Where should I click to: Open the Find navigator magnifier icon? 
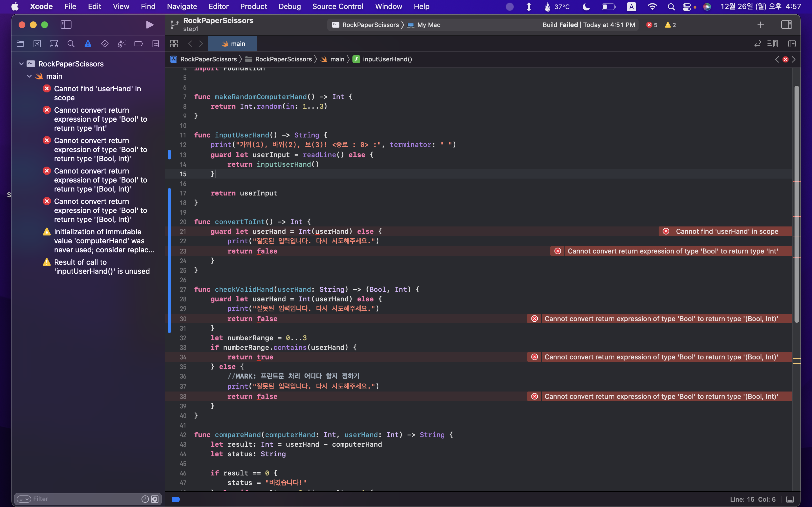click(x=71, y=44)
